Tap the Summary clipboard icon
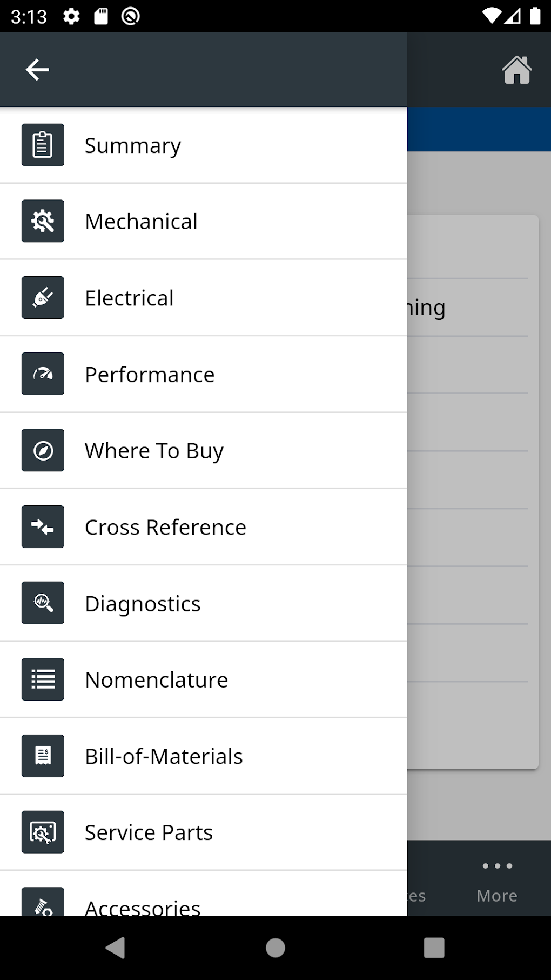Image resolution: width=551 pixels, height=980 pixels. [43, 145]
